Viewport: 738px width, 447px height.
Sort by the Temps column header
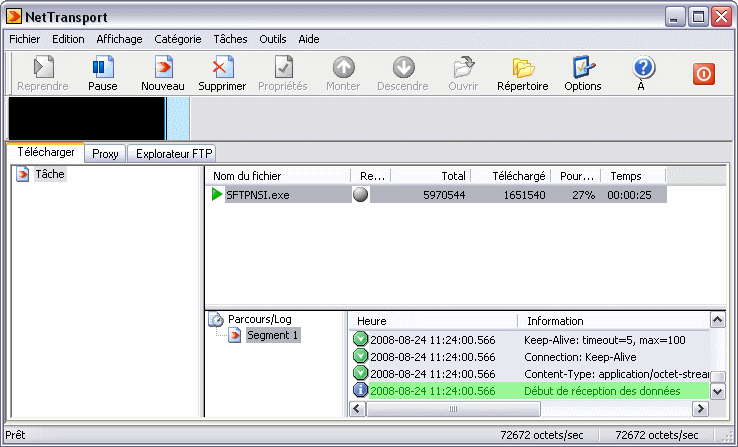pos(634,176)
